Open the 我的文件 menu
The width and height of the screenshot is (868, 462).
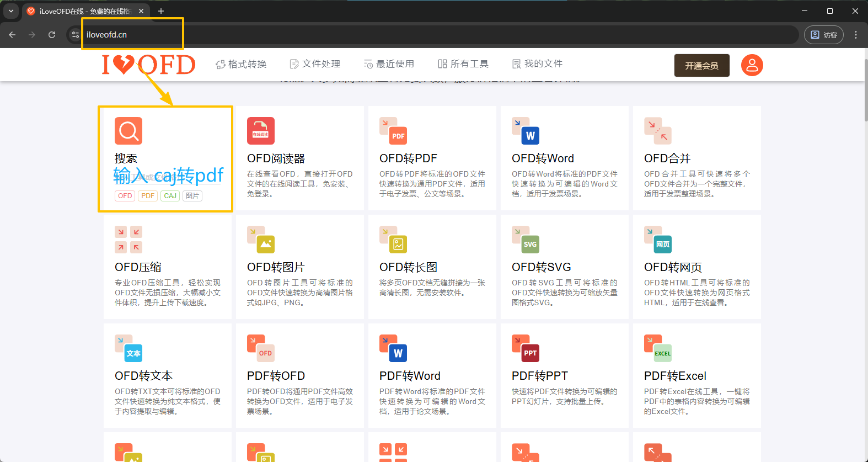[x=537, y=64]
